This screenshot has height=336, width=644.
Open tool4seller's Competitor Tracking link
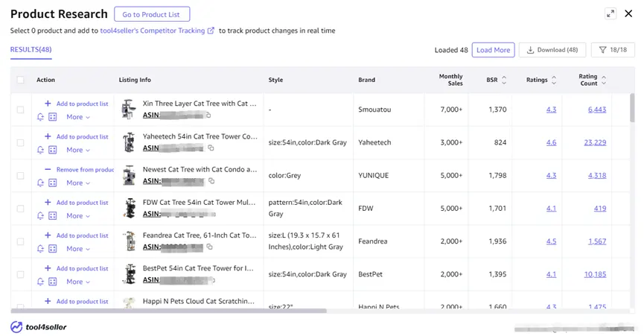pyautogui.click(x=153, y=31)
